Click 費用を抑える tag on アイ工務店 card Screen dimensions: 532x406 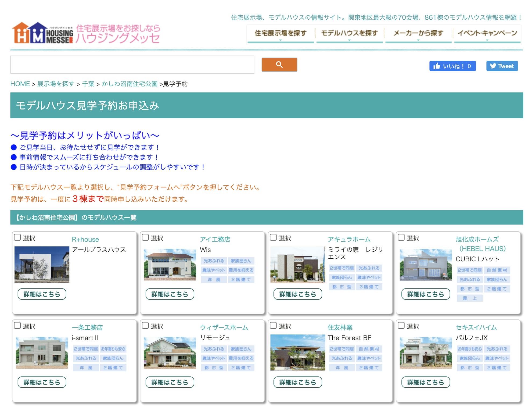coord(241,270)
